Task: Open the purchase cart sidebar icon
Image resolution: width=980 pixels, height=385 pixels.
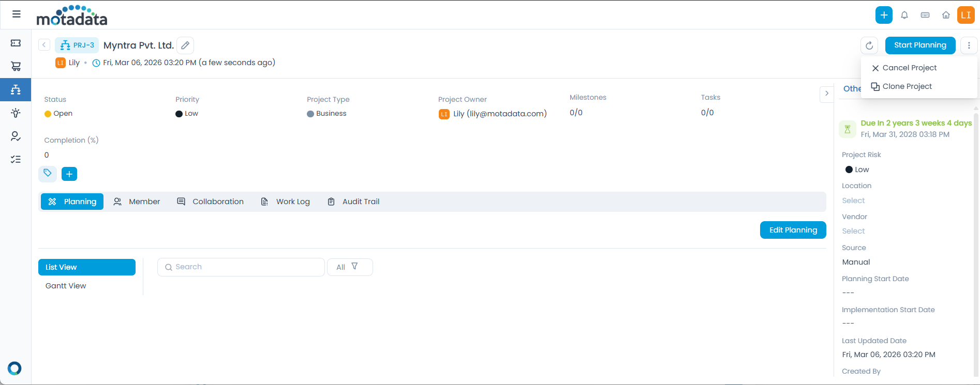Action: click(x=16, y=66)
